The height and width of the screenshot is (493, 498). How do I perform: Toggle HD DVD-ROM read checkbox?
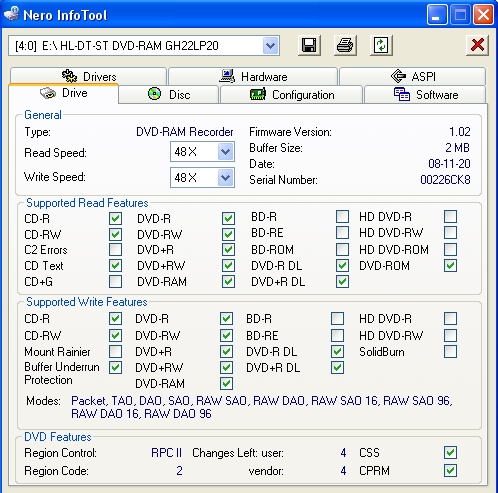[450, 249]
